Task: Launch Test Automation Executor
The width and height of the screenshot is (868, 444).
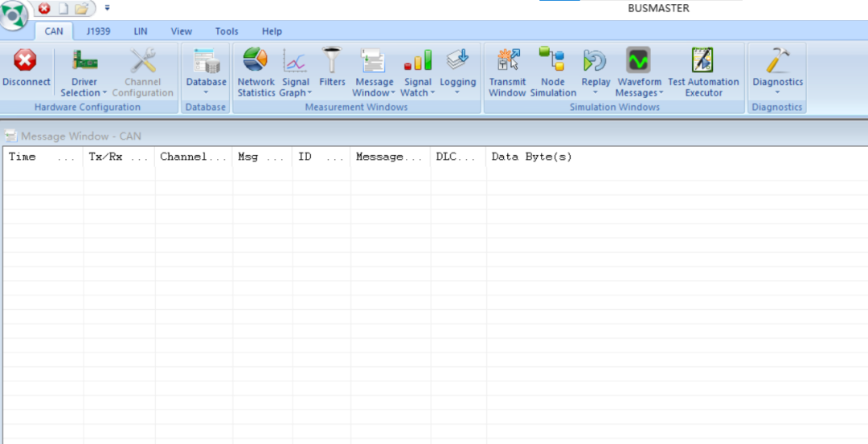Action: coord(703,74)
